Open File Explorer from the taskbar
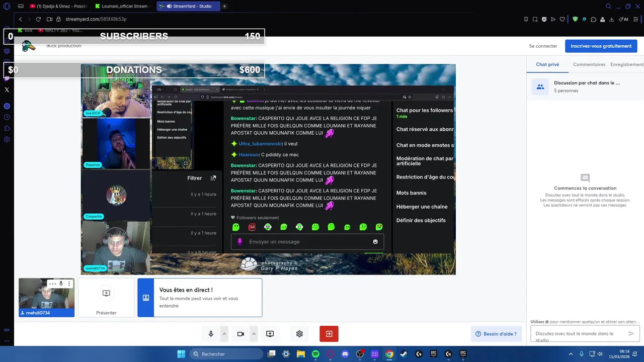The height and width of the screenshot is (362, 644). (301, 354)
